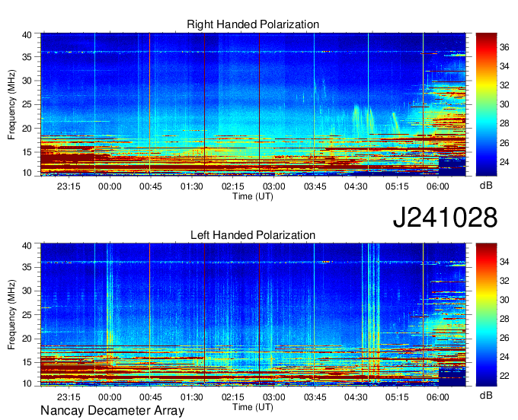Select the J241028 observation label
Image resolution: width=518 pixels, height=420 pixels.
click(x=445, y=218)
